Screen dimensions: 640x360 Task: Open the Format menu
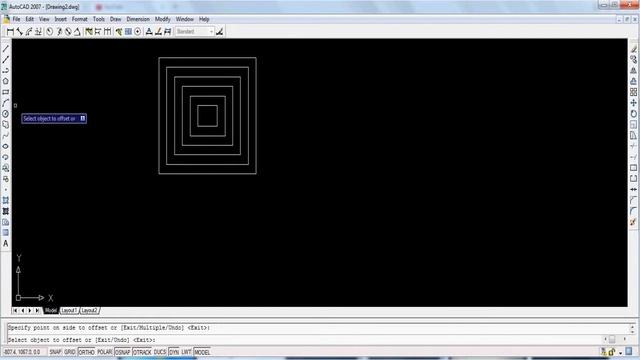(80, 19)
